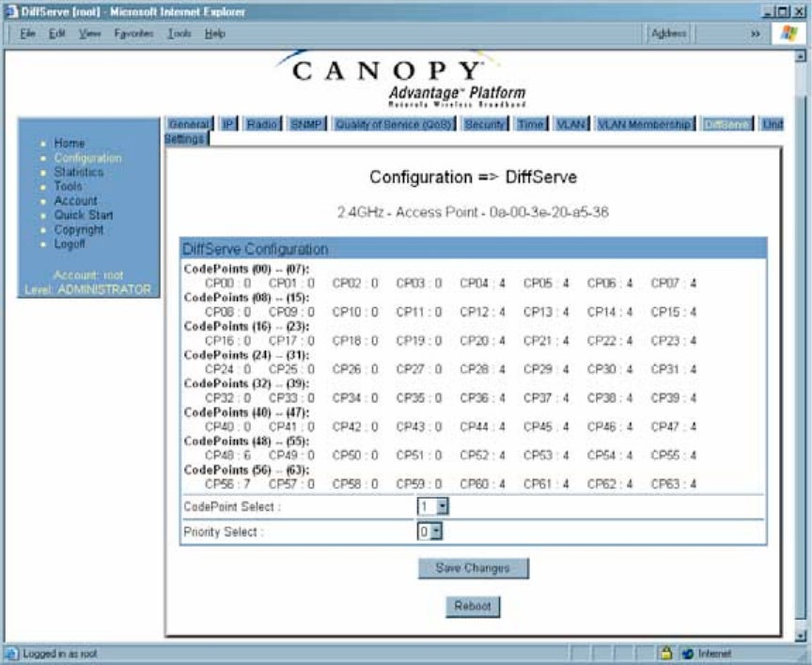Viewport: 812px width, 665px height.
Task: Open the Tools menu
Action: (x=180, y=34)
